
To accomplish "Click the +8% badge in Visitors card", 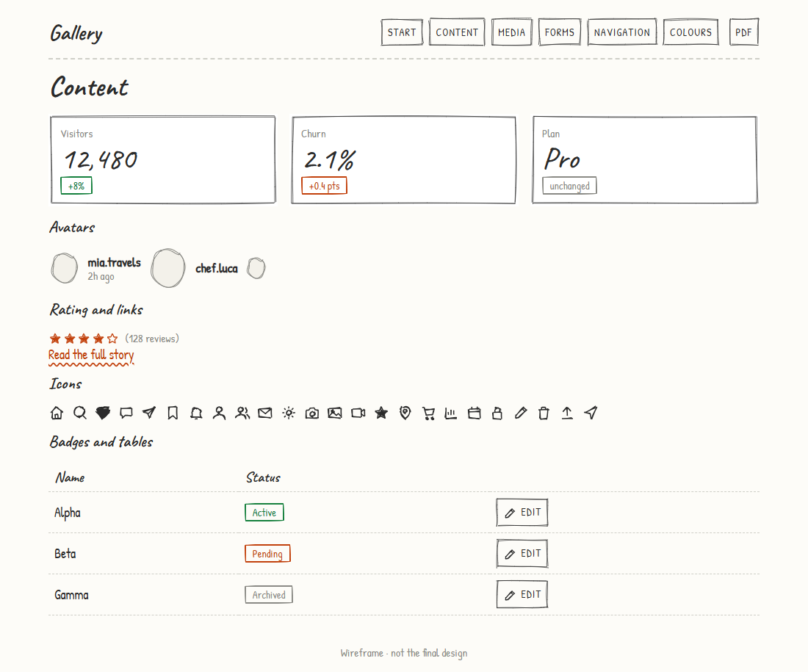I will [76, 186].
